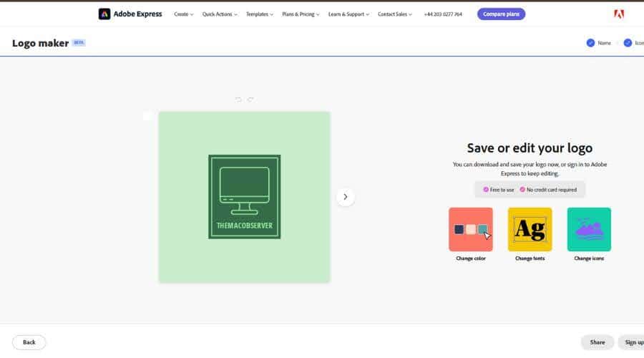Screen dimensions: 644x358
Task: Click the Change color label
Action: click(x=471, y=258)
